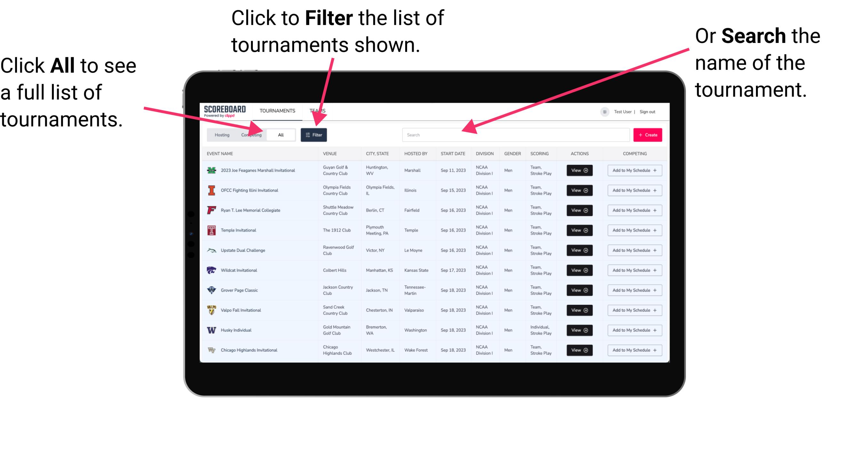Click Create to add new tournament
The height and width of the screenshot is (467, 868).
click(x=648, y=134)
